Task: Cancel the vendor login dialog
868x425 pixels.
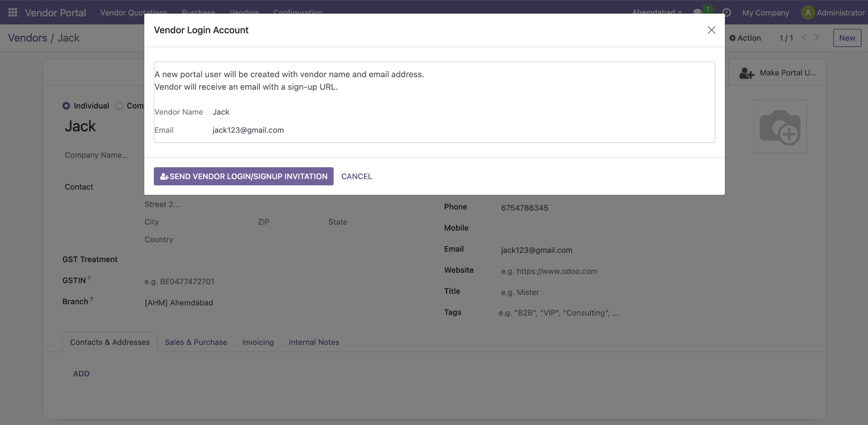Action: click(x=356, y=176)
